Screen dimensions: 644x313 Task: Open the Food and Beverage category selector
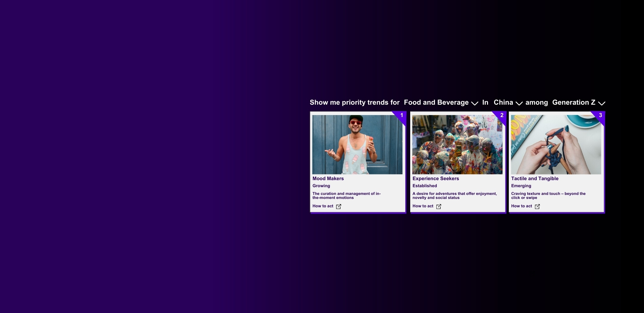[x=436, y=103]
